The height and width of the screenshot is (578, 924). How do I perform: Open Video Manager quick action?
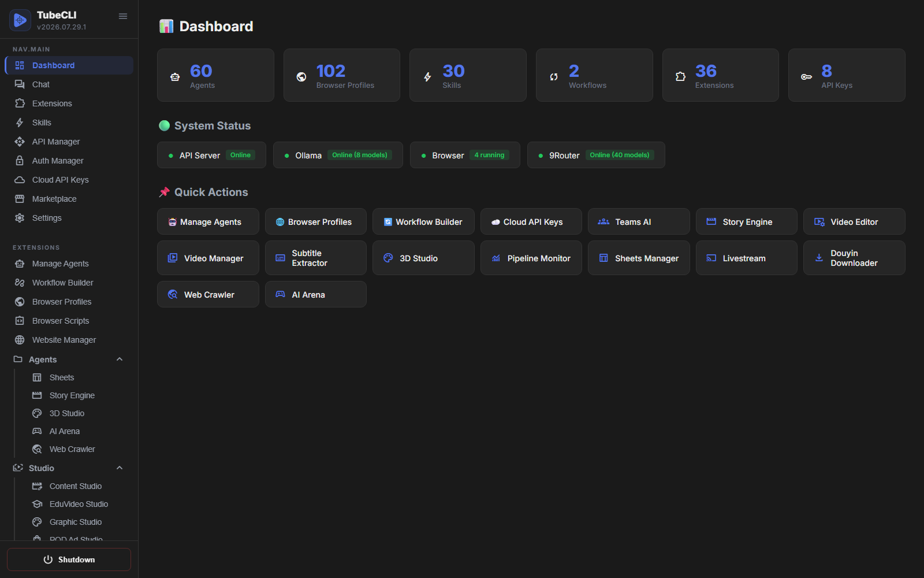click(208, 258)
